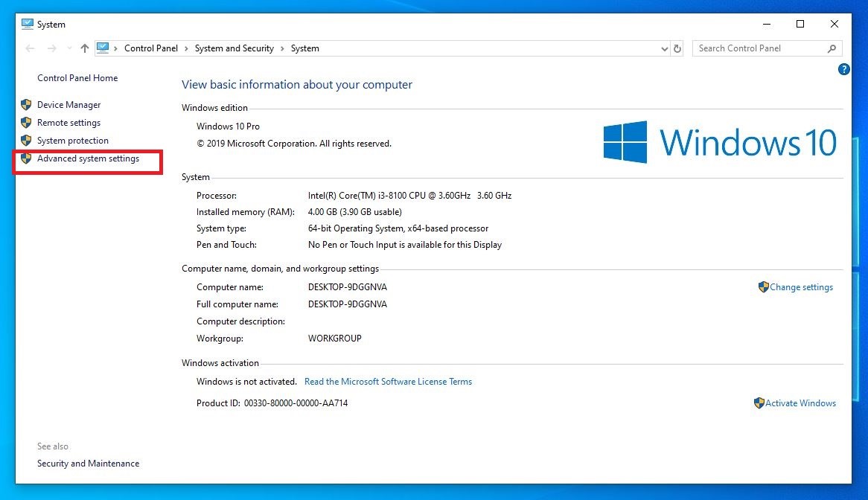Click Activate Windows link
The height and width of the screenshot is (500, 868).
coord(800,403)
